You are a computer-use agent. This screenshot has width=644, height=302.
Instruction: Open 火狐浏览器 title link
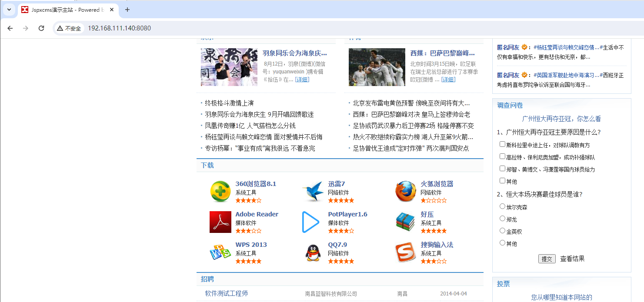tap(437, 184)
